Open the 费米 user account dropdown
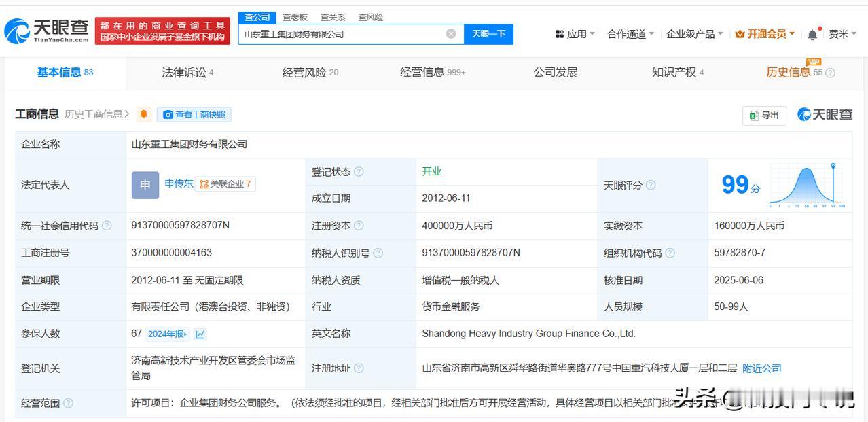Viewport: 868px width, 422px height. click(x=842, y=34)
